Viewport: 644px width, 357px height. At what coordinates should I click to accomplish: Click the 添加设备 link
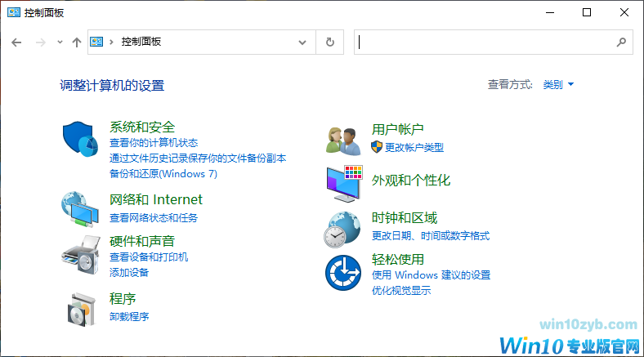tap(129, 273)
